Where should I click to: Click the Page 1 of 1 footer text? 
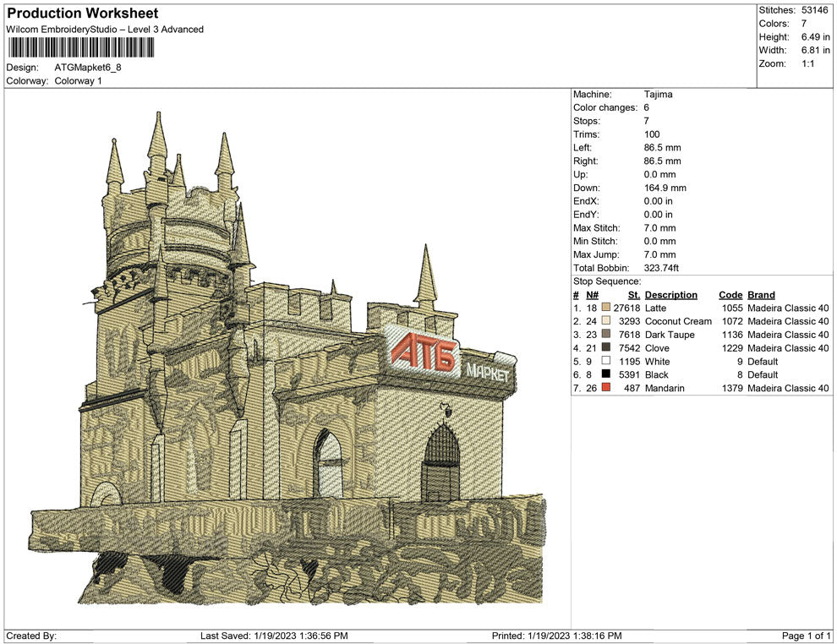coord(807,636)
